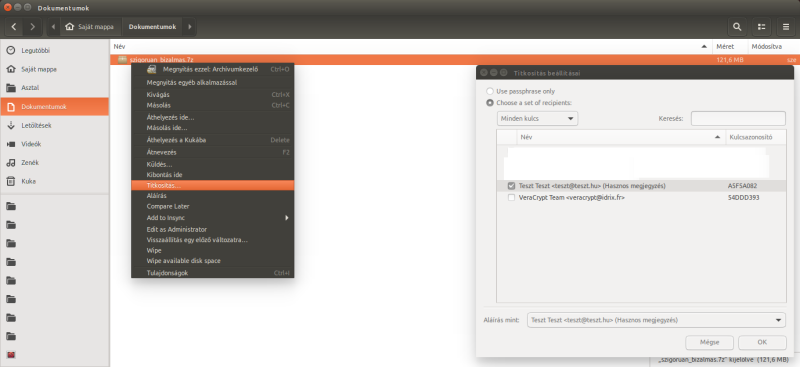Viewport: 800px width, 367px height.
Task: Open the Minden kulcs dropdown
Action: pos(537,118)
